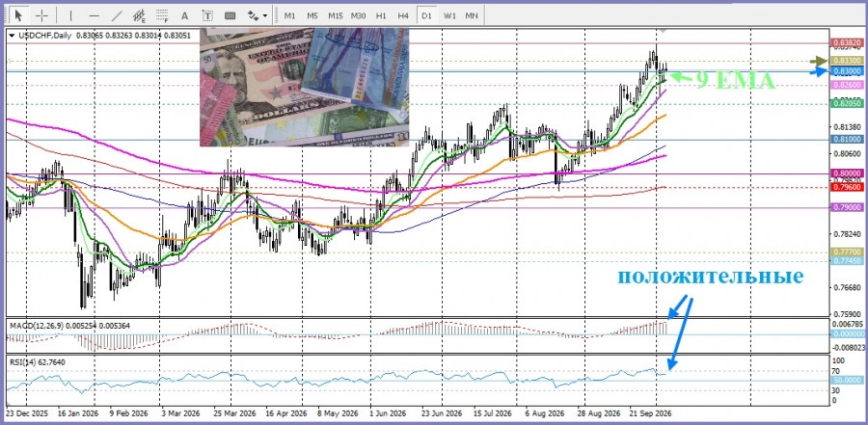The width and height of the screenshot is (868, 425).
Task: Click the 1 Jun 2026 date label
Action: 390,413
